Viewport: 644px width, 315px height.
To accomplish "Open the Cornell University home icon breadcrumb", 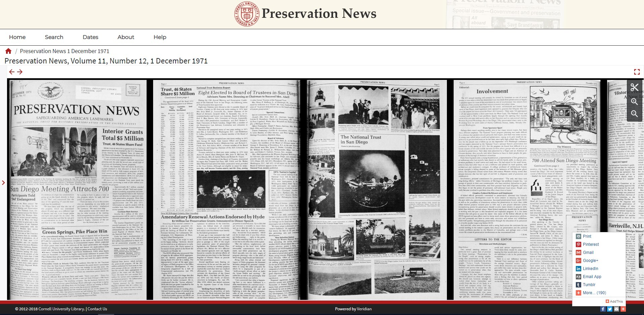I will [8, 51].
